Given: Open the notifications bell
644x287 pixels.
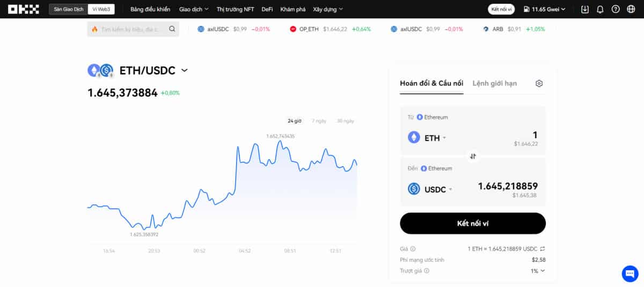Looking at the screenshot, I should pyautogui.click(x=600, y=9).
